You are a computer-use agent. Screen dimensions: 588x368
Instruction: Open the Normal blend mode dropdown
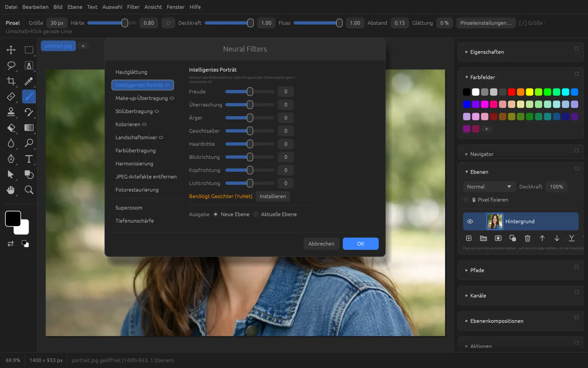point(489,187)
